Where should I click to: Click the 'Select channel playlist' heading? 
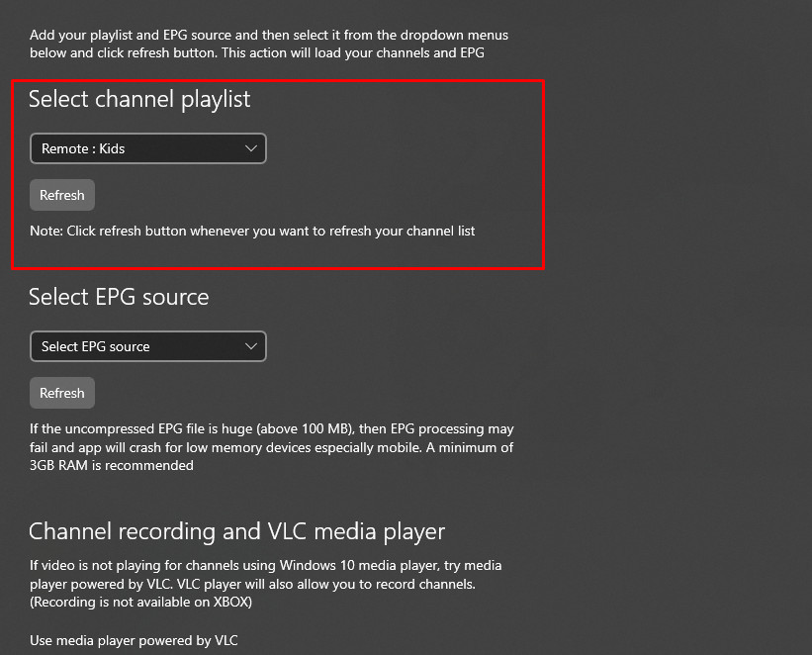coord(139,99)
